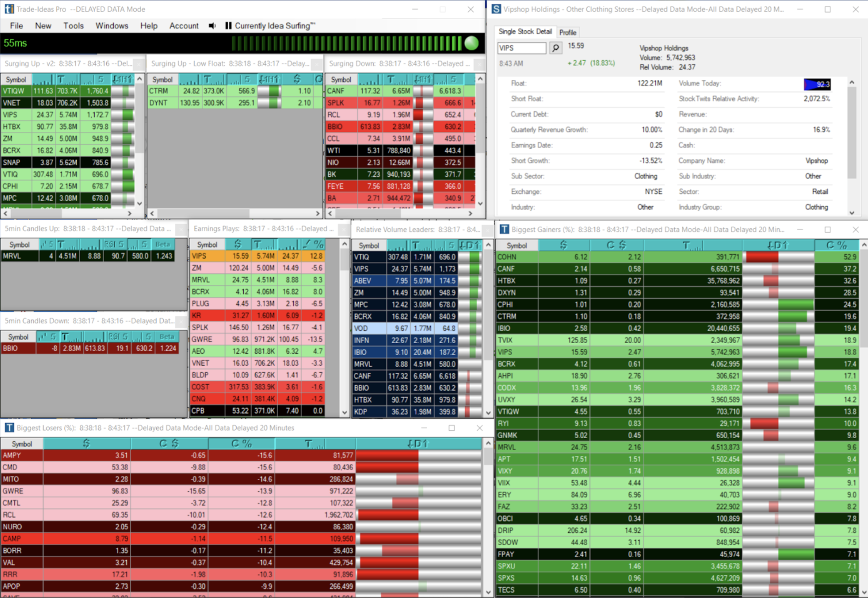Image resolution: width=868 pixels, height=598 pixels.
Task: Sort Biggest Gainers by price ($) column icon
Action: click(x=563, y=245)
